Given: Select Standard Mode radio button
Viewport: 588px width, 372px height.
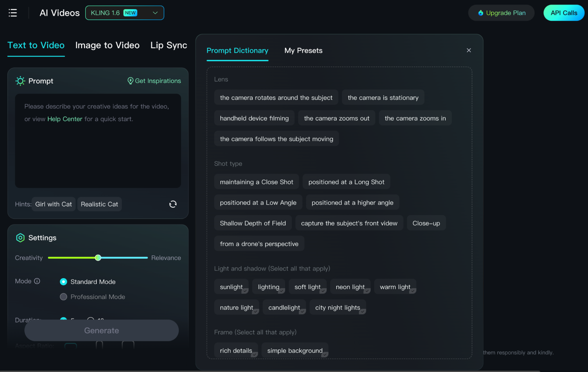Looking at the screenshot, I should (63, 282).
